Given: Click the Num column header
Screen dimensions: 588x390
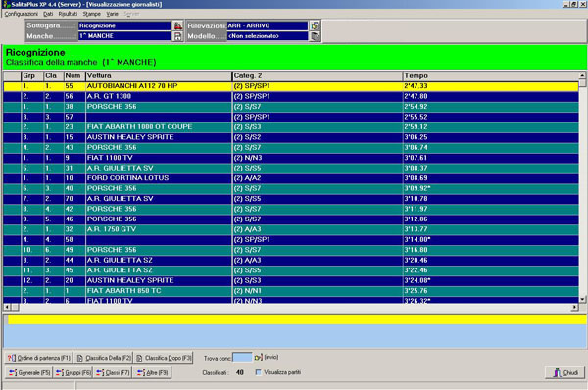Looking at the screenshot, I should click(x=74, y=75).
